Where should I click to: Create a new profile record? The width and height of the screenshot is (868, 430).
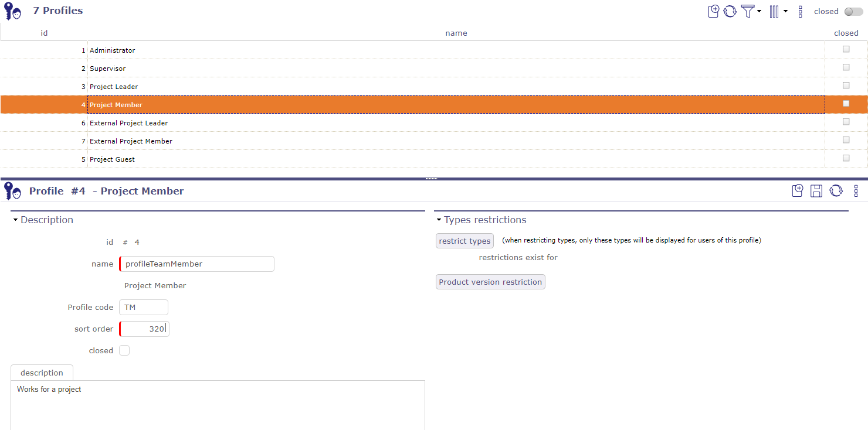(713, 11)
